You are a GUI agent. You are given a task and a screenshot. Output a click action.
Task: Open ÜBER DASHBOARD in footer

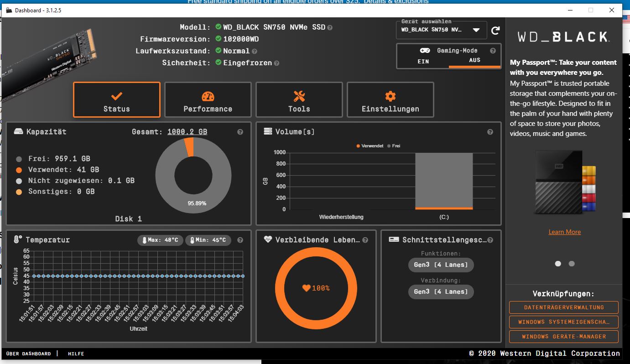click(29, 354)
